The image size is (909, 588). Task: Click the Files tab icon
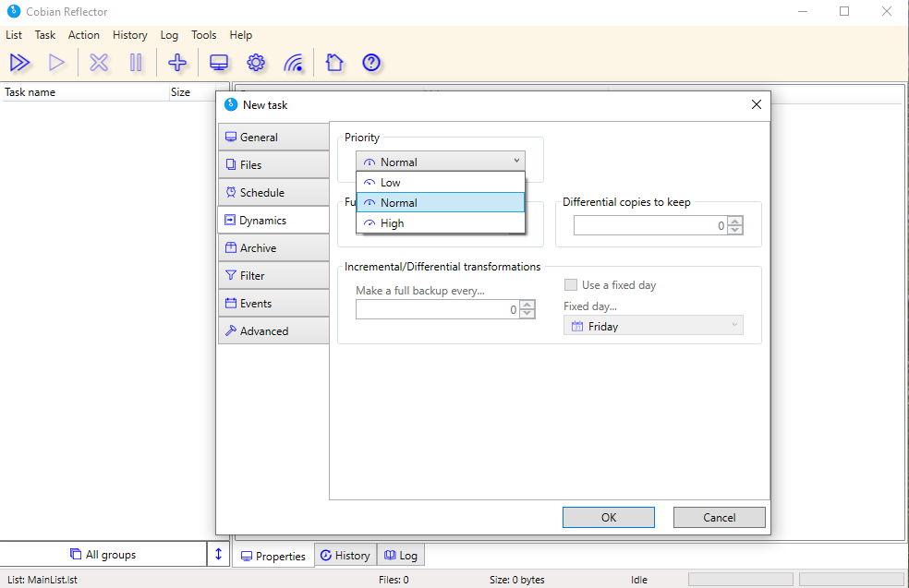click(231, 164)
